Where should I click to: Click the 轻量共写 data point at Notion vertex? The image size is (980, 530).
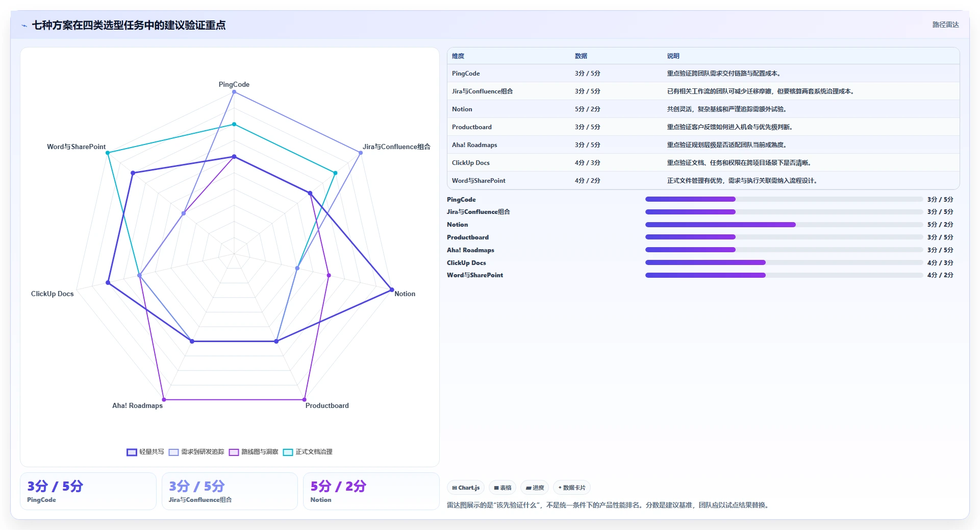coord(392,290)
